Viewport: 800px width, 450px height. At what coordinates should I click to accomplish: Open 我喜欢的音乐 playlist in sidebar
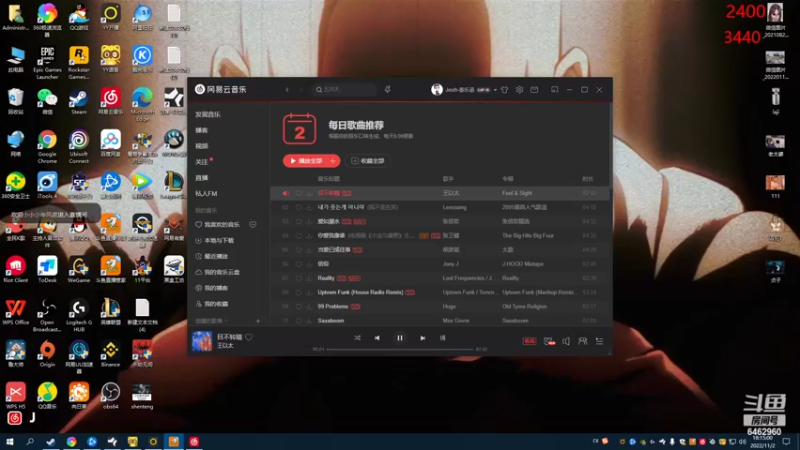(222, 224)
